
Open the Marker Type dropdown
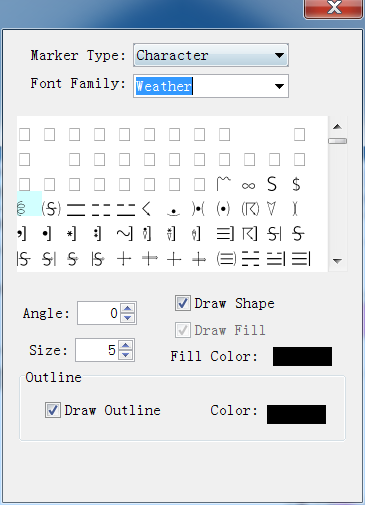(211, 55)
